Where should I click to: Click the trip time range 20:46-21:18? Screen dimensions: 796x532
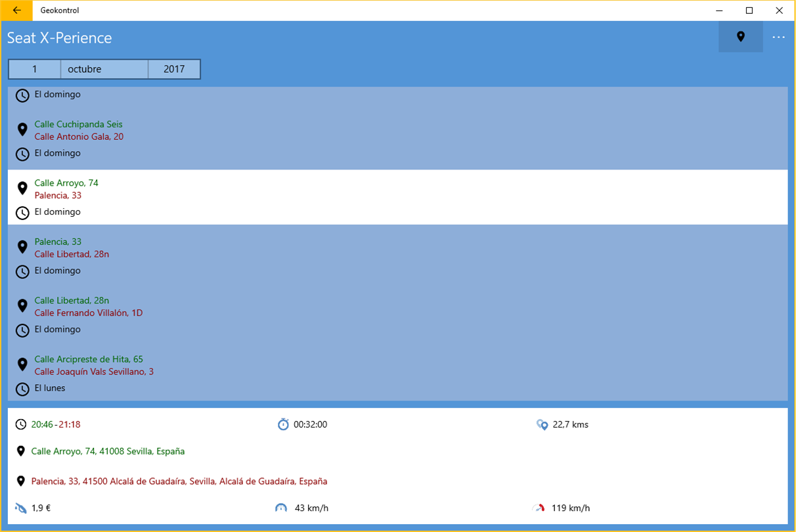point(56,424)
